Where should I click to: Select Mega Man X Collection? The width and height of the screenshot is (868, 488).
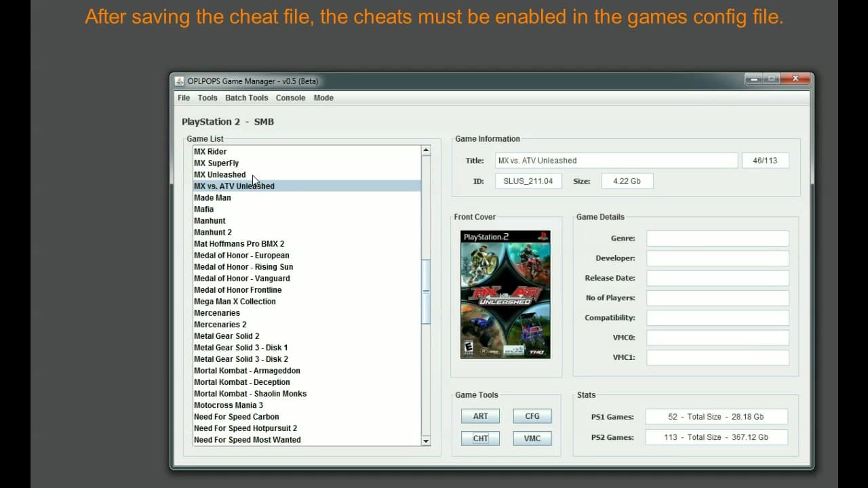tap(307, 302)
